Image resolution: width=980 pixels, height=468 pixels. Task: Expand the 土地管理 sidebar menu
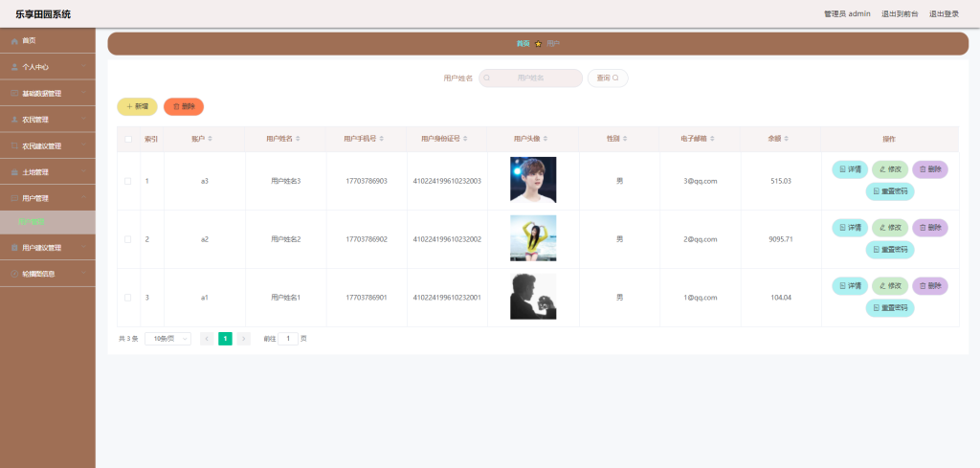[x=48, y=172]
